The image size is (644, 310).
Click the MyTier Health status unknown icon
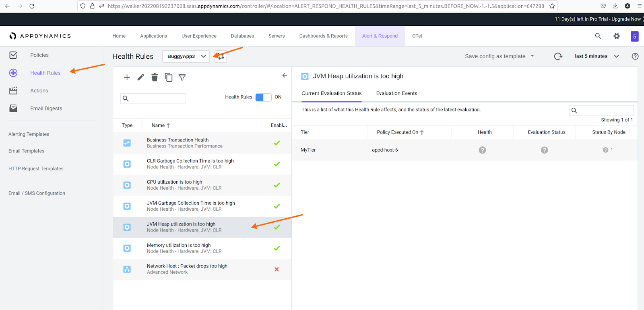coord(482,150)
